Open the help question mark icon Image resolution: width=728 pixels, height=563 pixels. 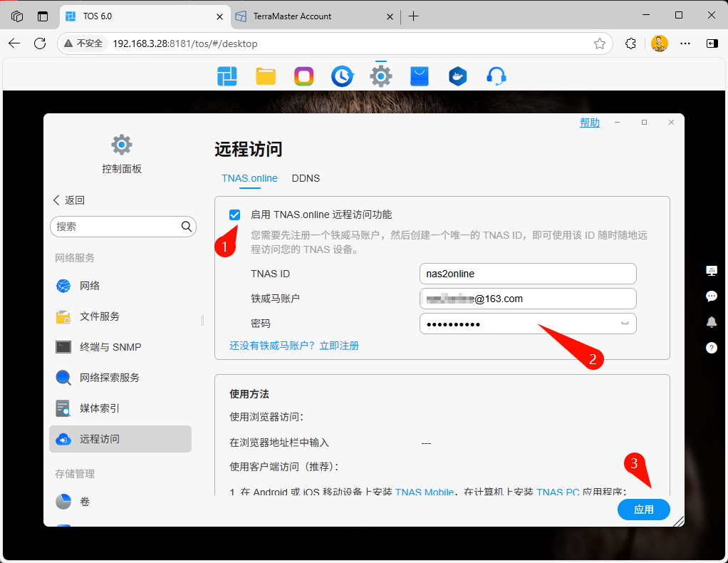(712, 348)
